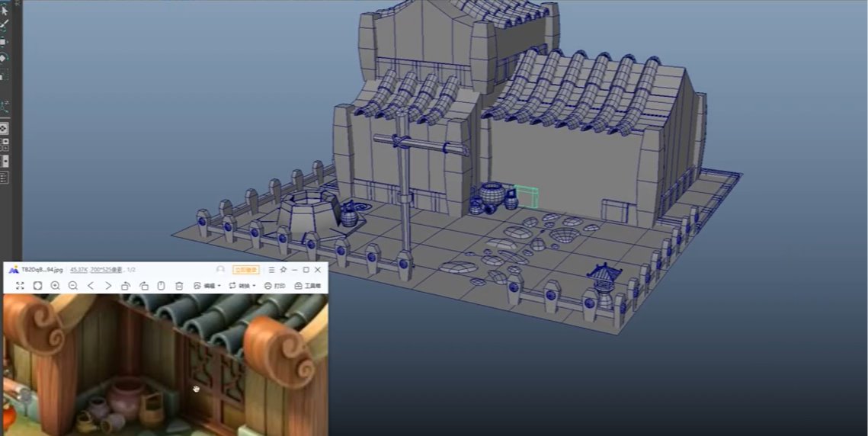Click the print (打印) button
The width and height of the screenshot is (868, 436).
click(x=275, y=286)
